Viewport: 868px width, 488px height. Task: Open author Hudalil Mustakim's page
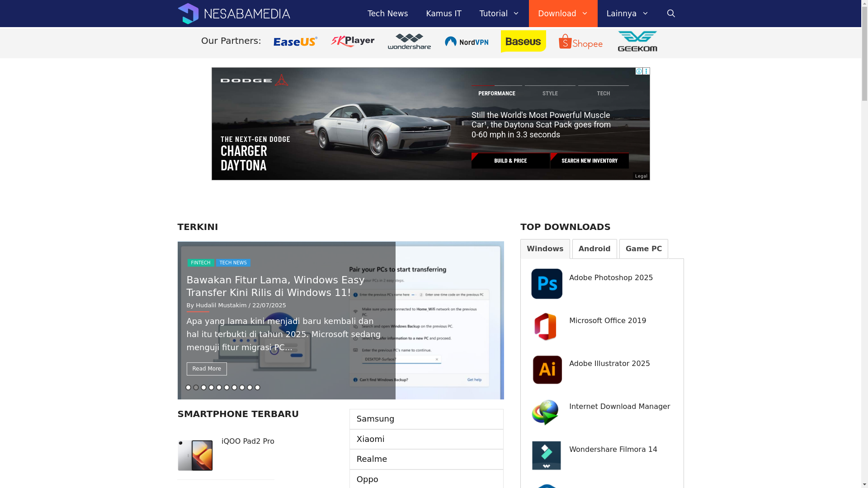click(x=221, y=305)
